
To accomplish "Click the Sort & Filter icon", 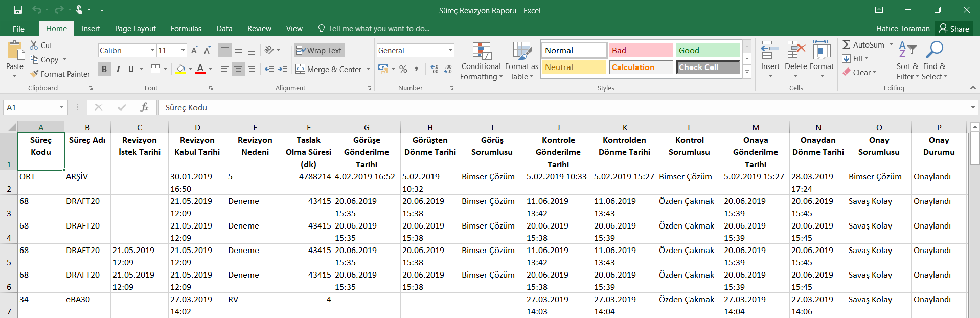I will click(x=907, y=50).
